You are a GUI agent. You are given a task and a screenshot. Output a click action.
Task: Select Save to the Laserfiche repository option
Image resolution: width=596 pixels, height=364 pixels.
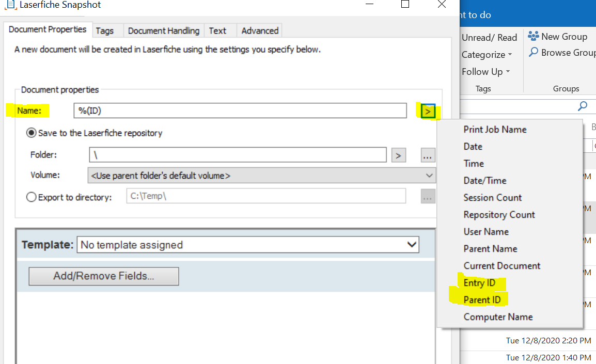click(32, 133)
